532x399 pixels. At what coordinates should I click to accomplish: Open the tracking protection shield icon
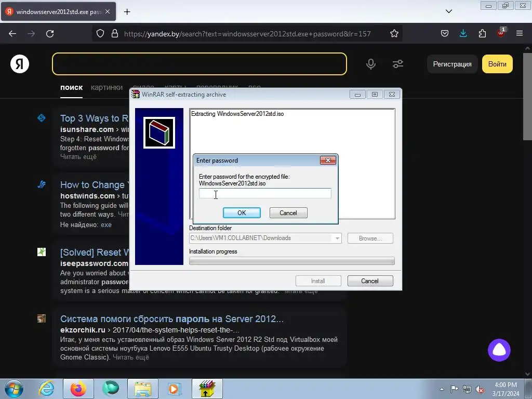coord(100,34)
